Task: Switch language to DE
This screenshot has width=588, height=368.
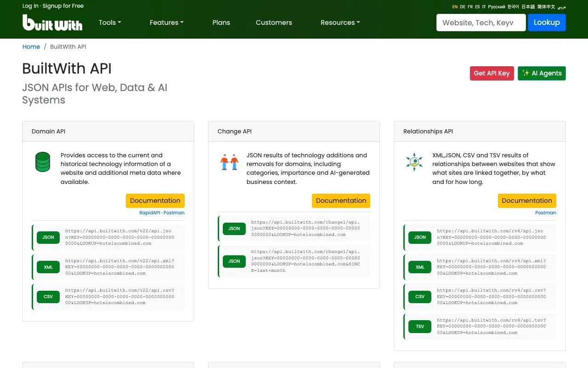Action: click(463, 7)
